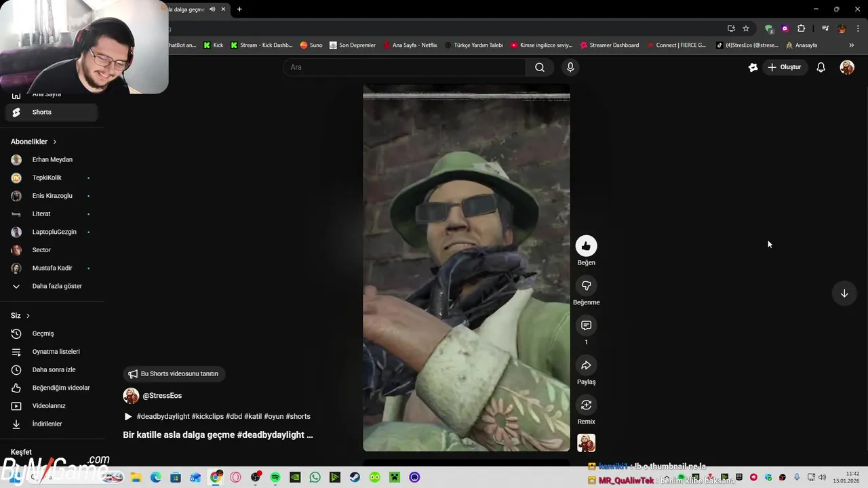Start voice search with the microphone icon
This screenshot has height=488, width=868.
point(570,67)
